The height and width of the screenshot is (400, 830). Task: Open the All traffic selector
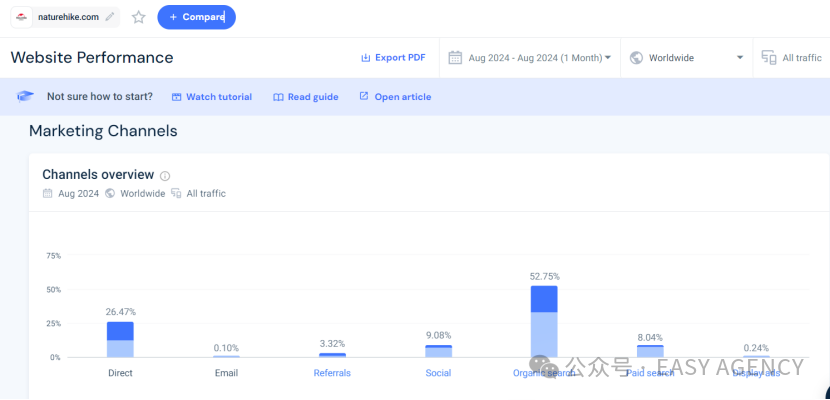click(x=792, y=58)
